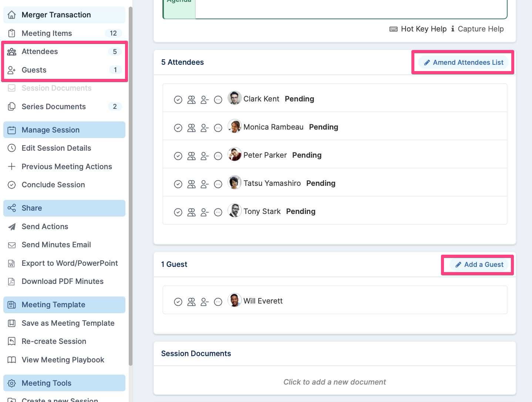
Task: Open Series Documents in sidebar
Action: (64, 107)
